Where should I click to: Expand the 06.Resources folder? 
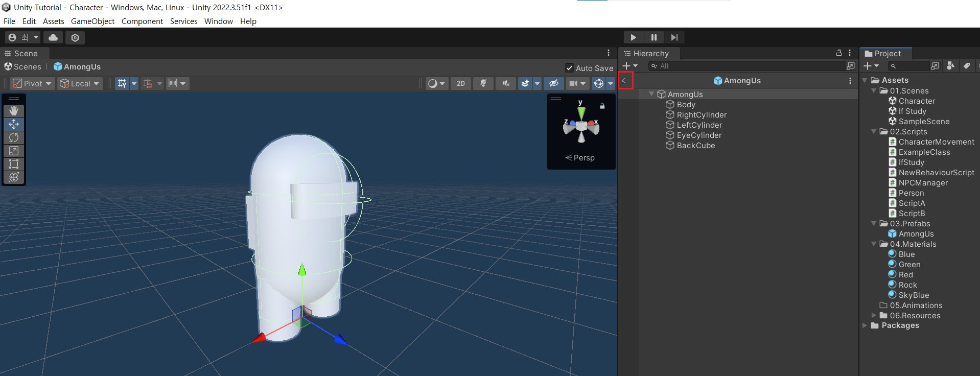pyautogui.click(x=874, y=315)
